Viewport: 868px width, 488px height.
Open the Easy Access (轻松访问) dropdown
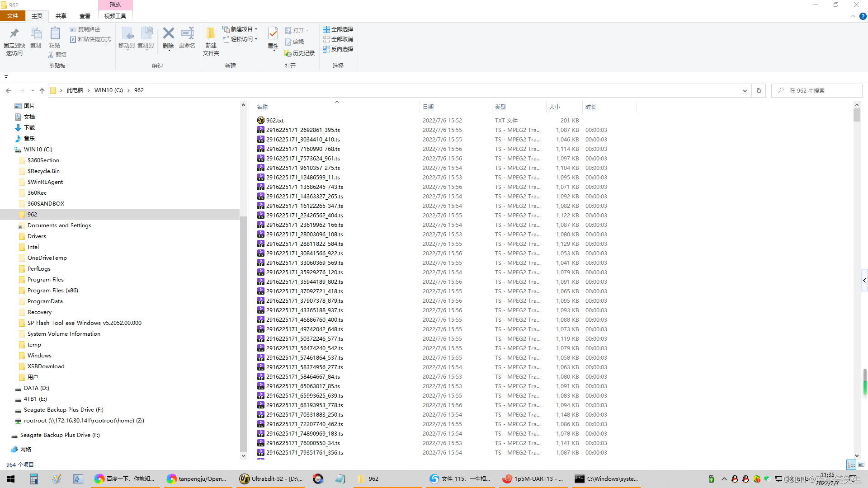point(240,39)
